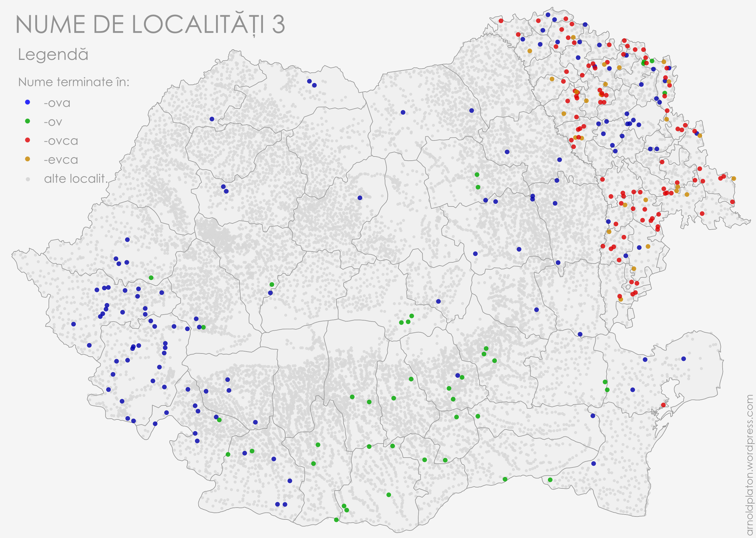Select the '-ov' legend label
Image resolution: width=756 pixels, height=538 pixels.
(x=53, y=122)
